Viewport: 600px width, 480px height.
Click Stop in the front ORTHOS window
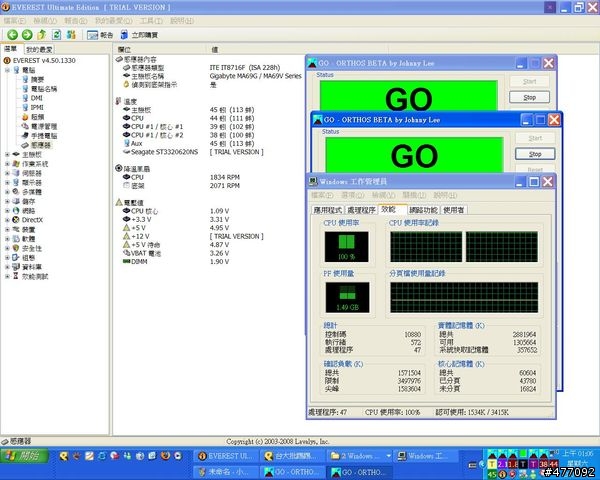[x=535, y=154]
